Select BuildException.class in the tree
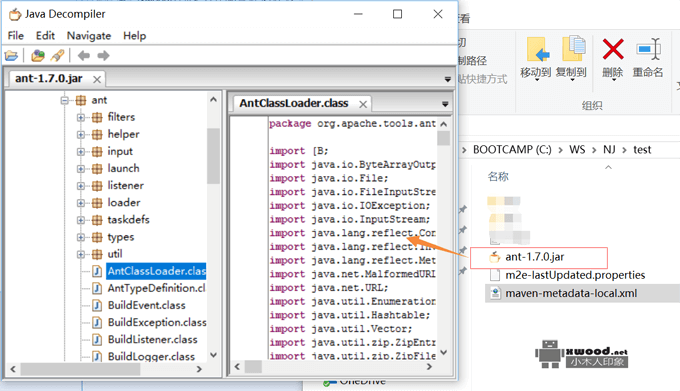The image size is (680, 391). point(157,323)
